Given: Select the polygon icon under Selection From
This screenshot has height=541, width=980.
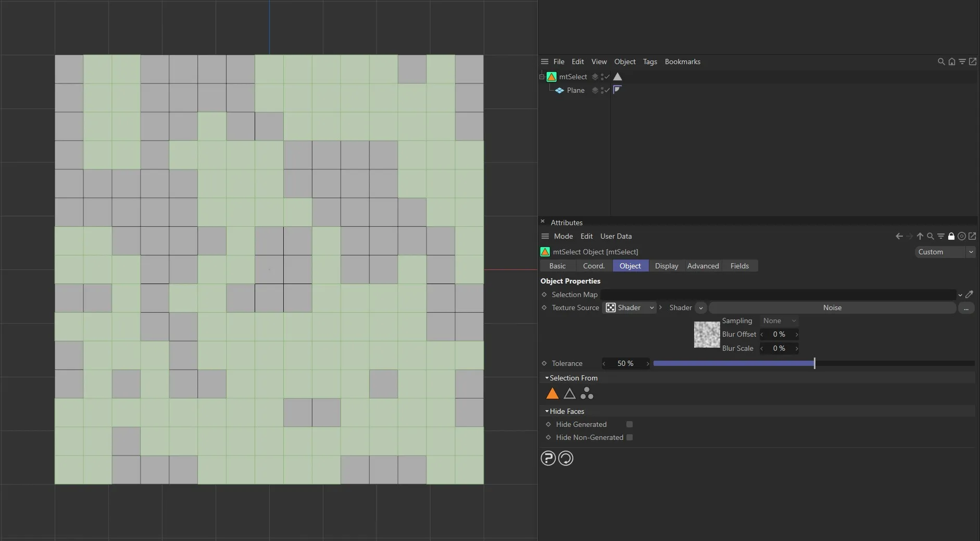Looking at the screenshot, I should click(551, 394).
